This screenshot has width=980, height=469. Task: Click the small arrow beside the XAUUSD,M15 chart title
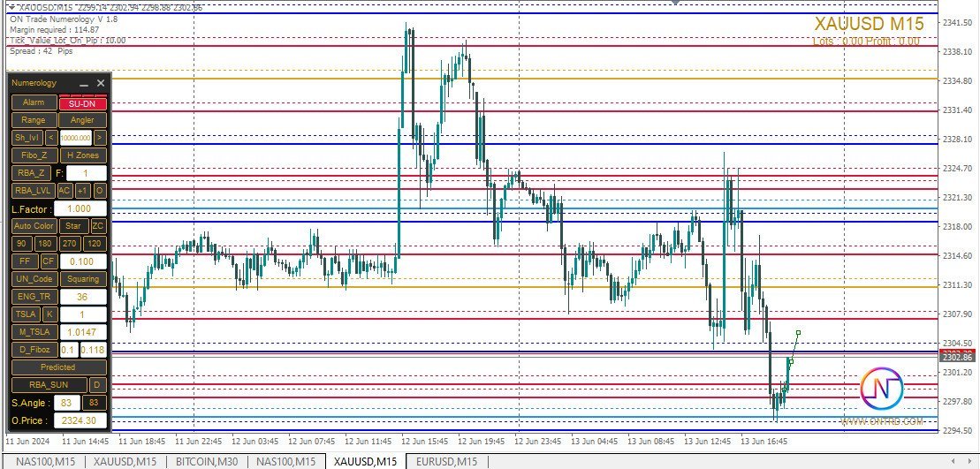point(11,7)
